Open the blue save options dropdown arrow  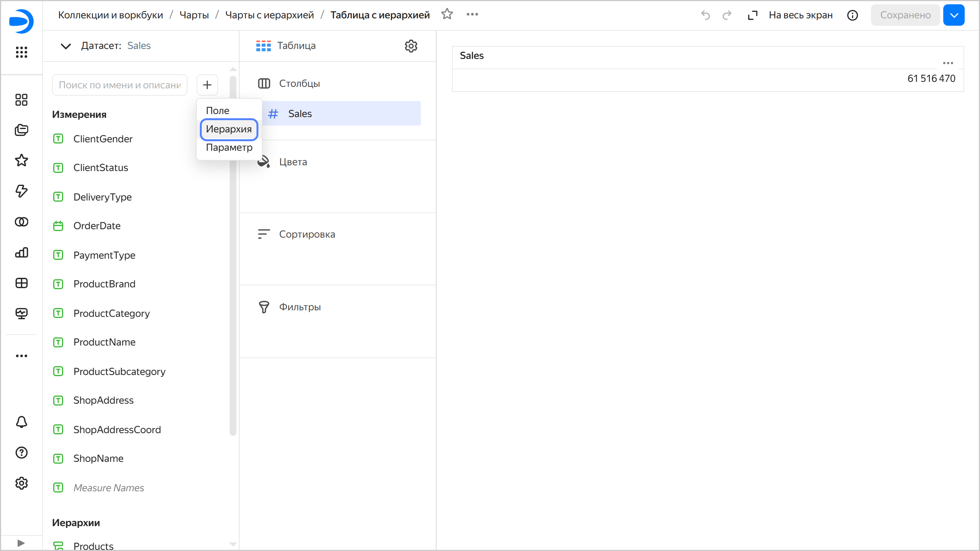(x=954, y=15)
